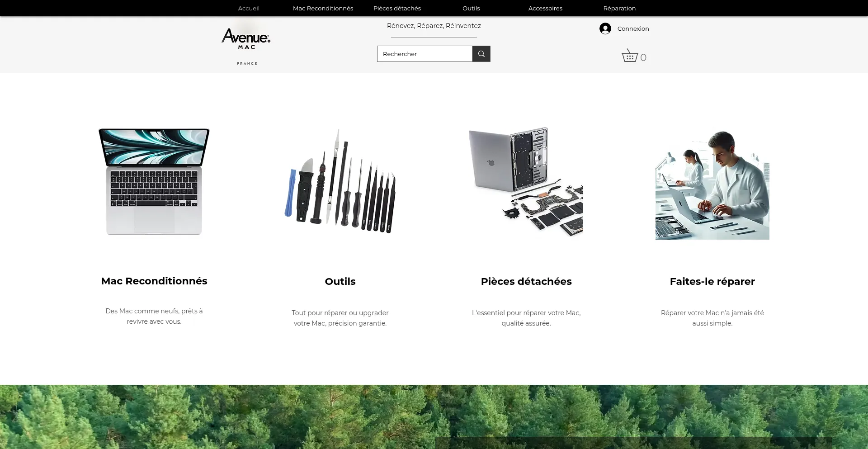Open the shopping basket cart icon

pos(630,56)
